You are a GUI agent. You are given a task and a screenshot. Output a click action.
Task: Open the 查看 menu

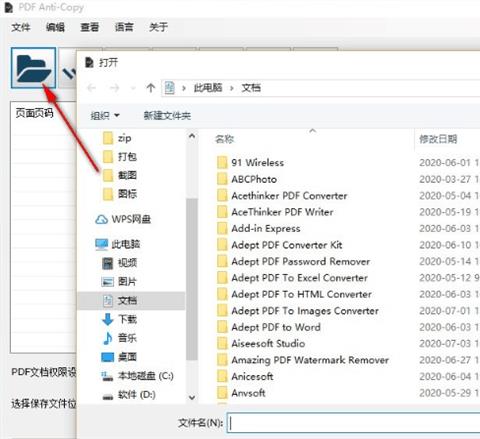click(x=90, y=27)
